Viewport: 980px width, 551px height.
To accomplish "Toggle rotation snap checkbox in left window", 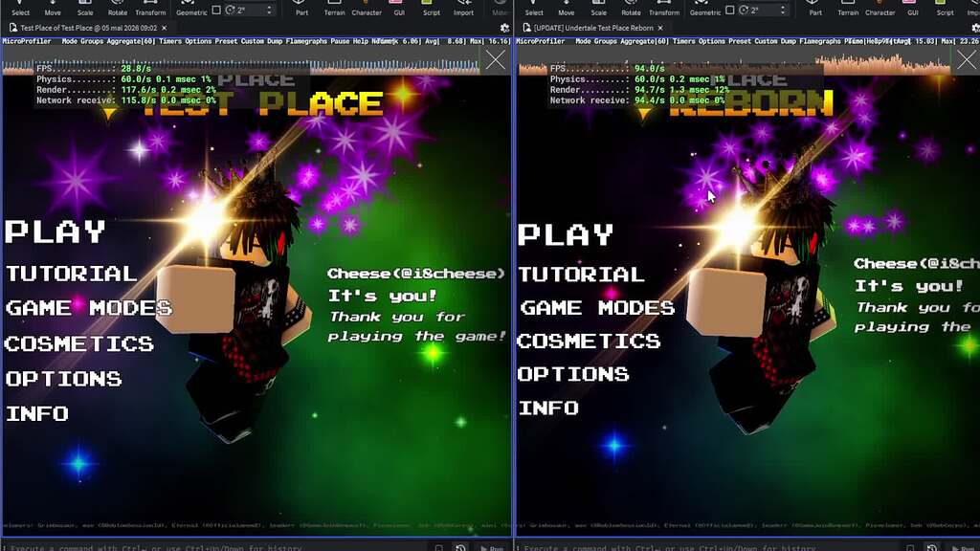I will click(x=216, y=10).
